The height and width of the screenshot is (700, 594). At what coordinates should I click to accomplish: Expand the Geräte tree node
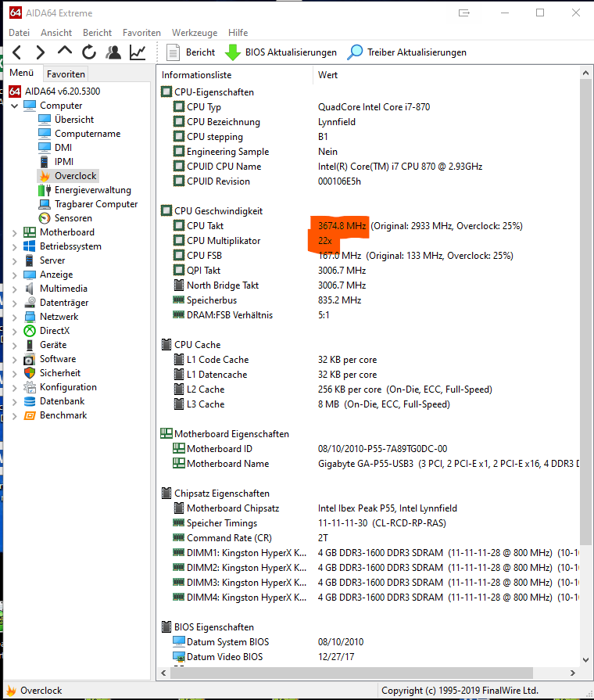point(14,346)
